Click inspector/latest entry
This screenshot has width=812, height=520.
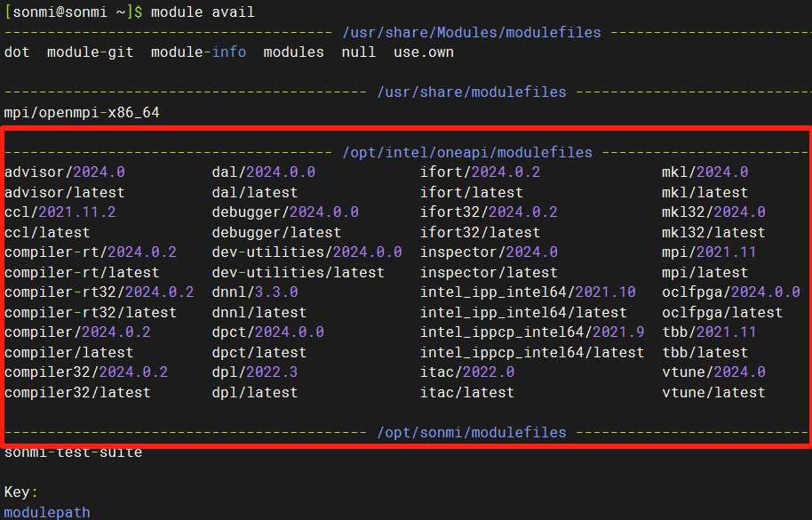pos(489,272)
